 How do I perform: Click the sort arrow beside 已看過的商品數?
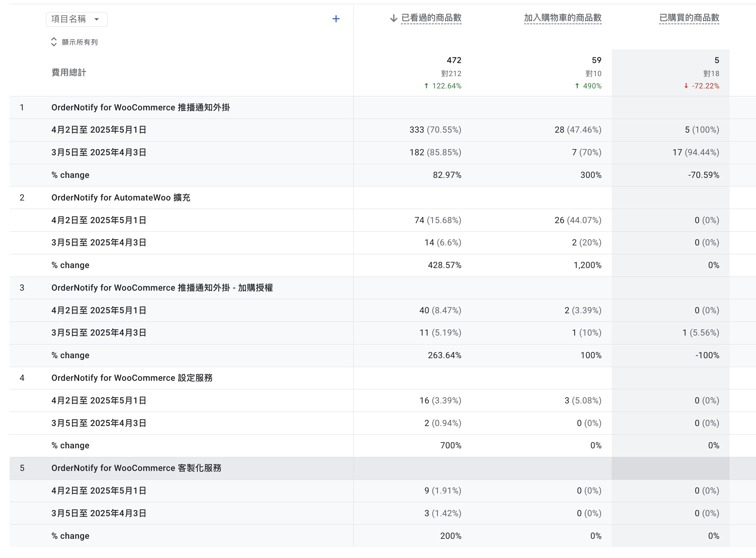(393, 18)
